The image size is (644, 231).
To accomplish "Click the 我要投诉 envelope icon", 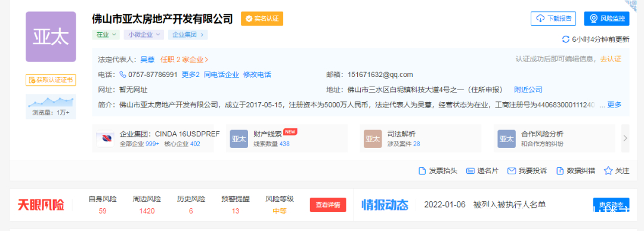I will [512, 171].
